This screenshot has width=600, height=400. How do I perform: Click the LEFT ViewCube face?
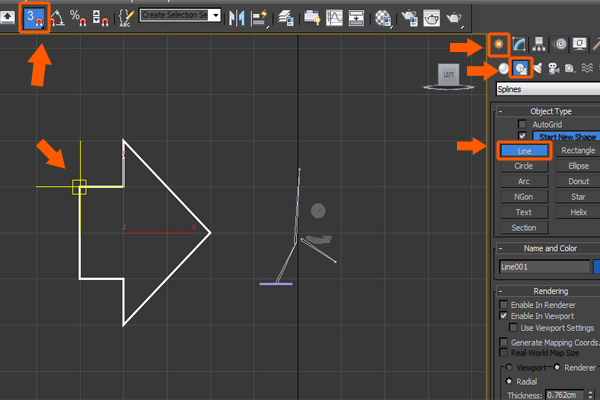pyautogui.click(x=448, y=74)
